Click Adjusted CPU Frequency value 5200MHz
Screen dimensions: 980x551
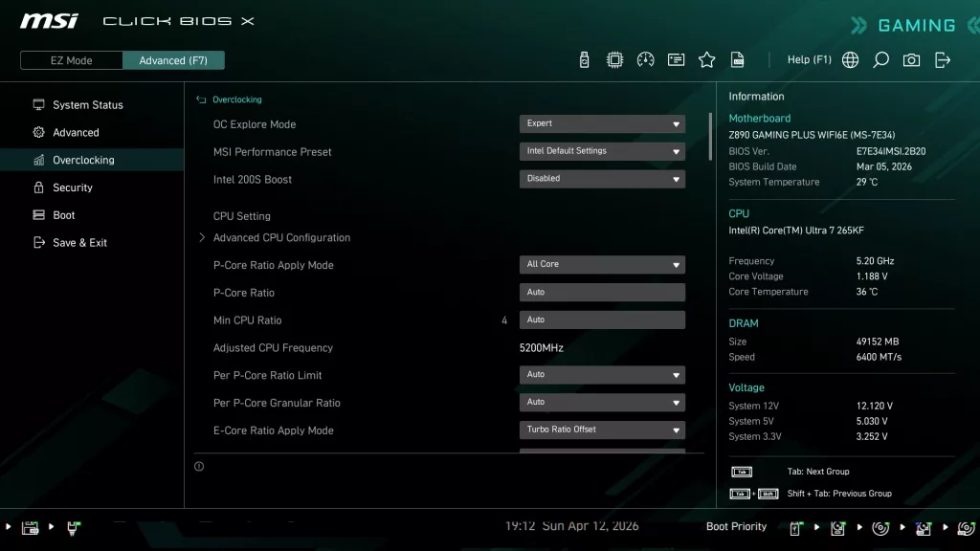[542, 348]
